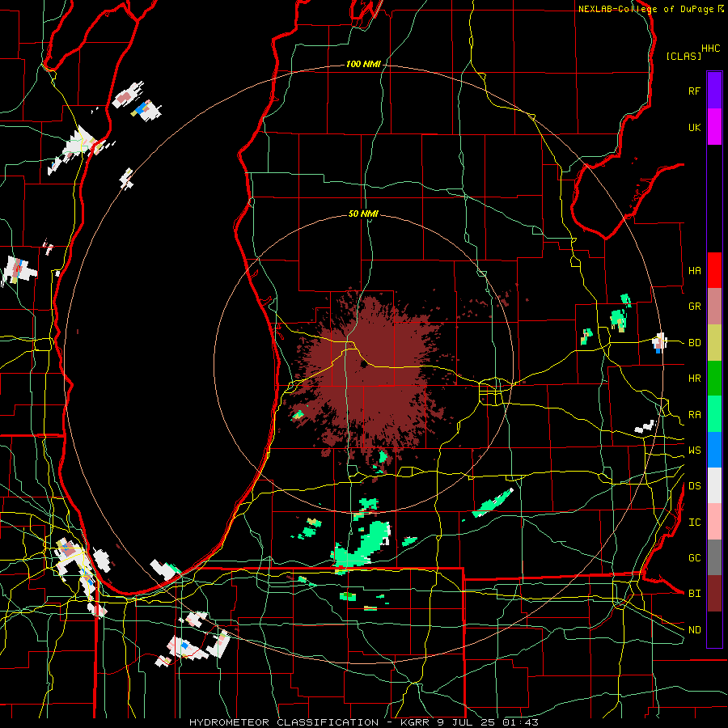This screenshot has width=728, height=728.
Task: Click the BI brown legend swatch
Action: (x=714, y=594)
